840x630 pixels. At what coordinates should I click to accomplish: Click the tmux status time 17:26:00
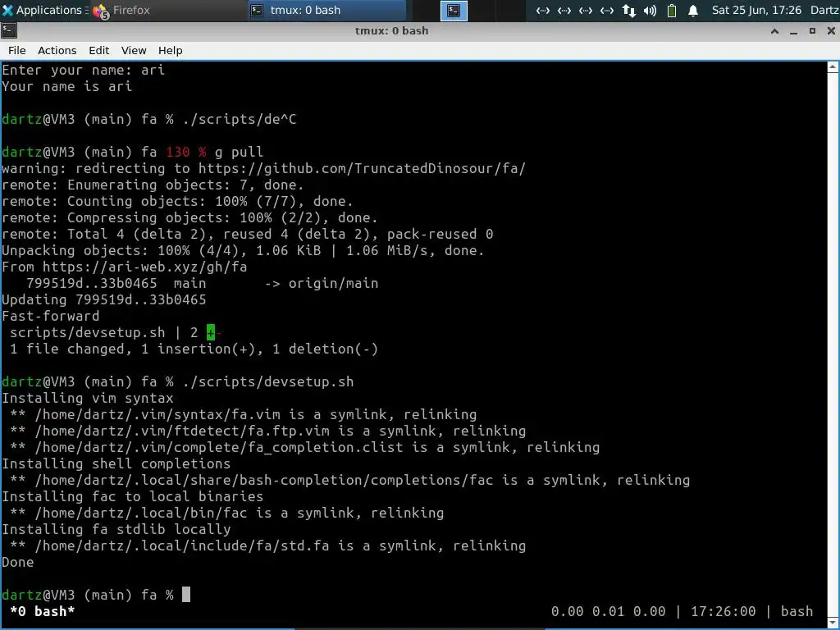click(723, 611)
